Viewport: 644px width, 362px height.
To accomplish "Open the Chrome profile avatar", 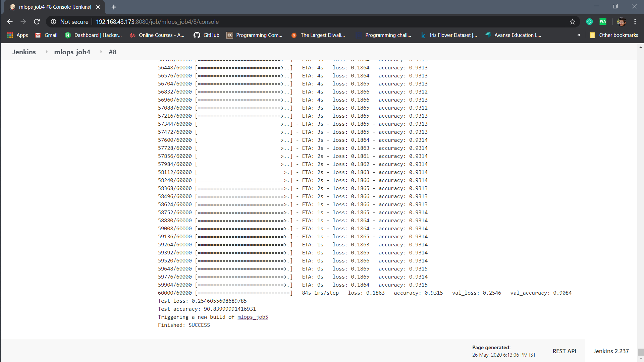I will point(621,22).
